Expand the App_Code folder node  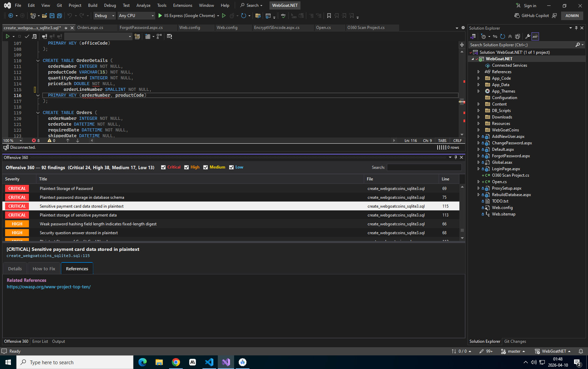(x=478, y=78)
